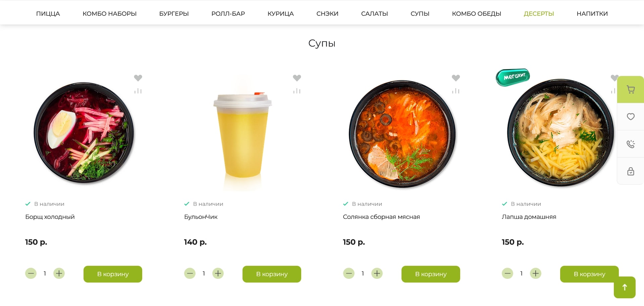Add Борщ холодный to favorites via heart icon
Screen dimensions: 644x306
pyautogui.click(x=138, y=78)
